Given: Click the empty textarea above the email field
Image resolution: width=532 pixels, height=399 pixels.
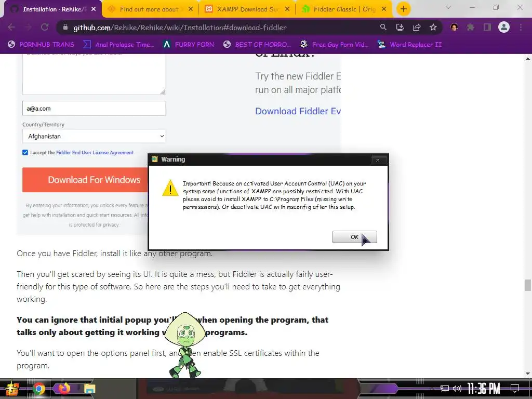Looking at the screenshot, I should 94,74.
